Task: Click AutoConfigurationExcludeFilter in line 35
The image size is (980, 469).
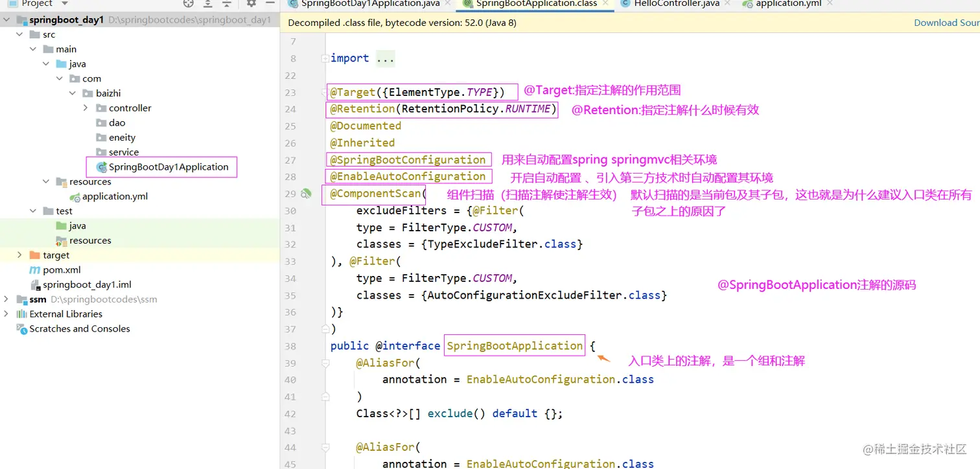Action: [x=525, y=295]
